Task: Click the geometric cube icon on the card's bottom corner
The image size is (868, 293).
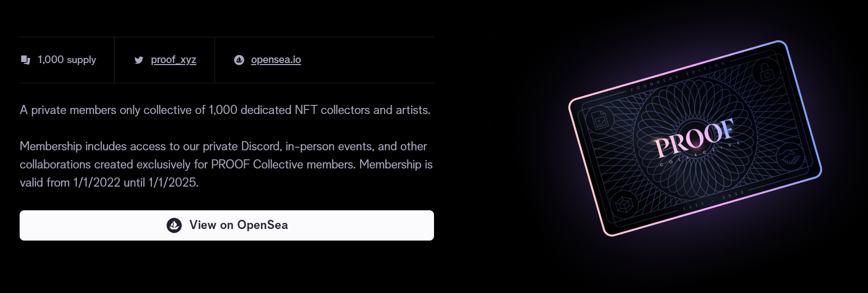Action: coord(624,203)
